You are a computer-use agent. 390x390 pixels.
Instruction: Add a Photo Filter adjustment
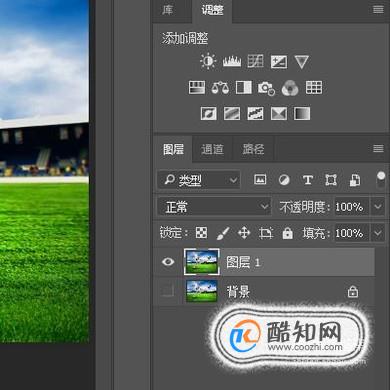(x=266, y=88)
